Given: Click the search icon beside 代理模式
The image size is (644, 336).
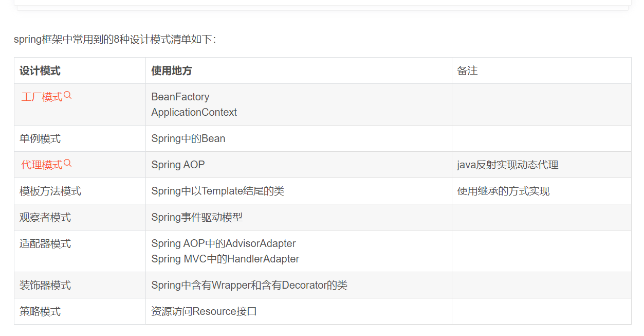Looking at the screenshot, I should click(x=68, y=164).
